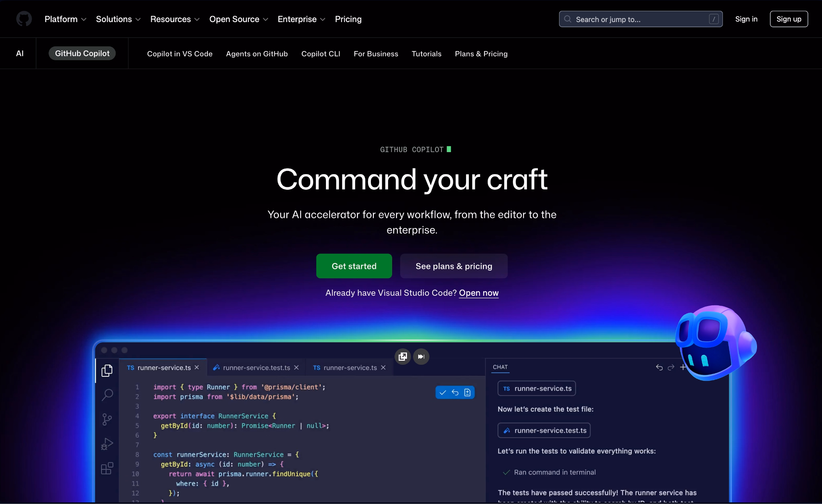
Task: Click the Sign up button
Action: click(x=789, y=19)
